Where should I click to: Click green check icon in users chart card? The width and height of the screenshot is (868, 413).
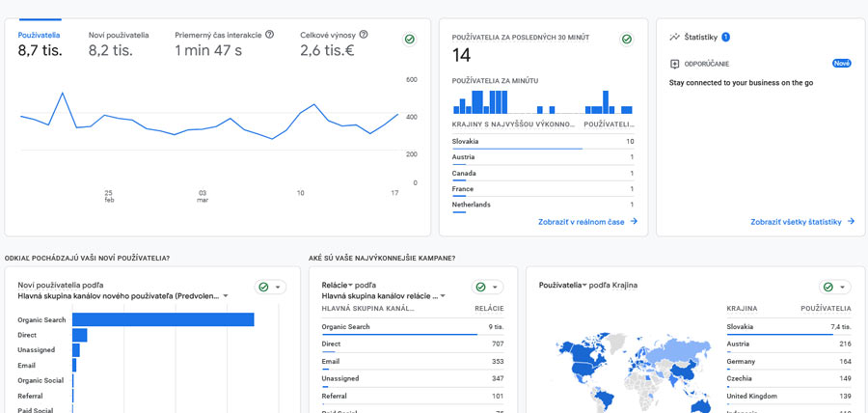[410, 39]
